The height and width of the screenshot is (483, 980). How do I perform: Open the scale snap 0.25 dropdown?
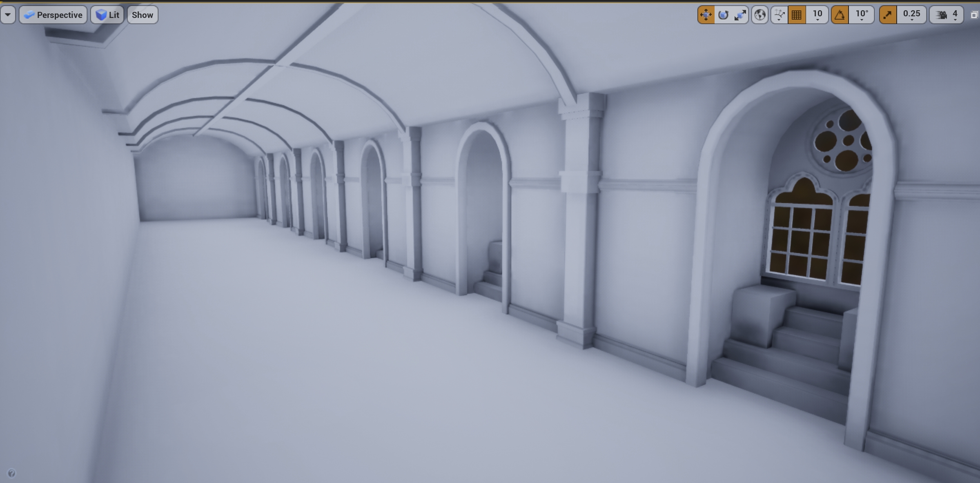click(x=911, y=15)
